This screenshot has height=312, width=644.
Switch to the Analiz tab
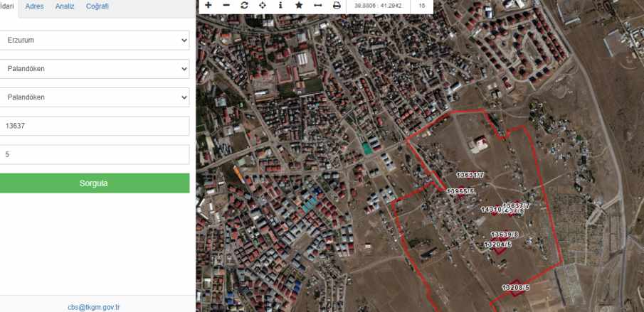point(65,6)
